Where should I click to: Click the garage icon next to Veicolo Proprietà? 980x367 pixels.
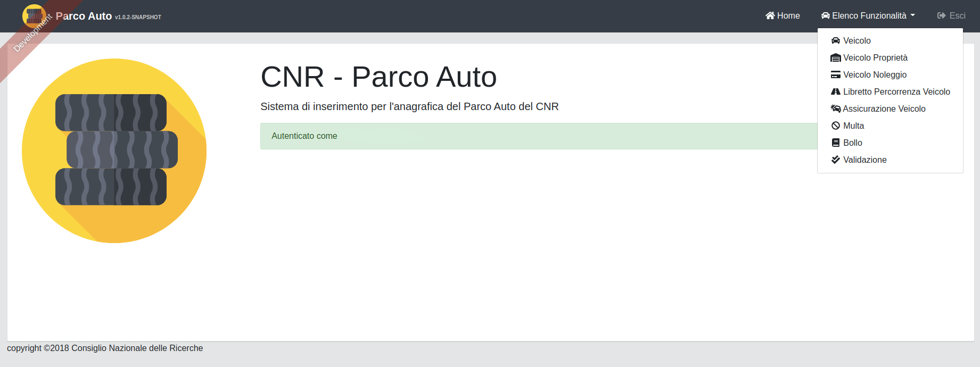(x=836, y=57)
